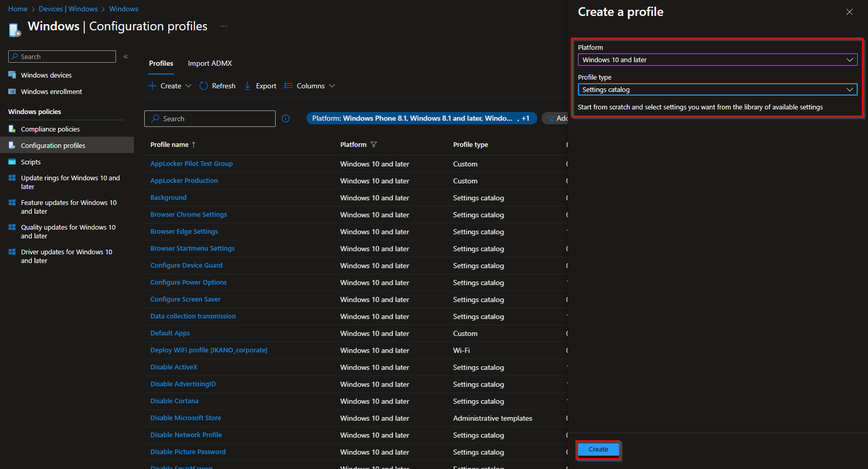868x469 pixels.
Task: Export the configuration profiles
Action: [x=260, y=86]
